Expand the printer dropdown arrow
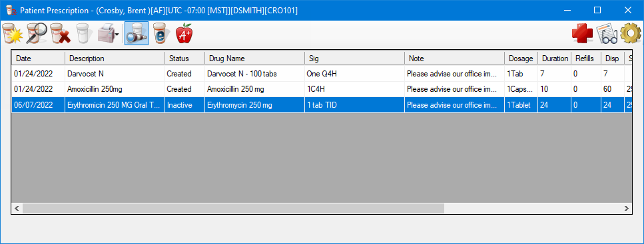 point(117,35)
